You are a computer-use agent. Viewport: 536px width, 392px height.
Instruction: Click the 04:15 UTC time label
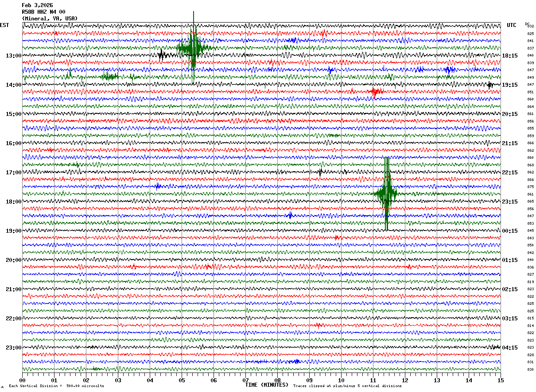click(510, 348)
